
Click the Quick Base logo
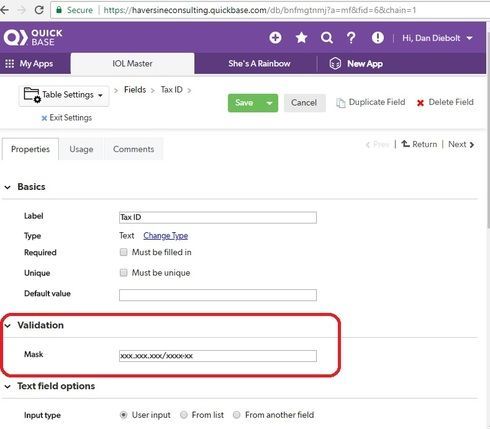[x=33, y=37]
